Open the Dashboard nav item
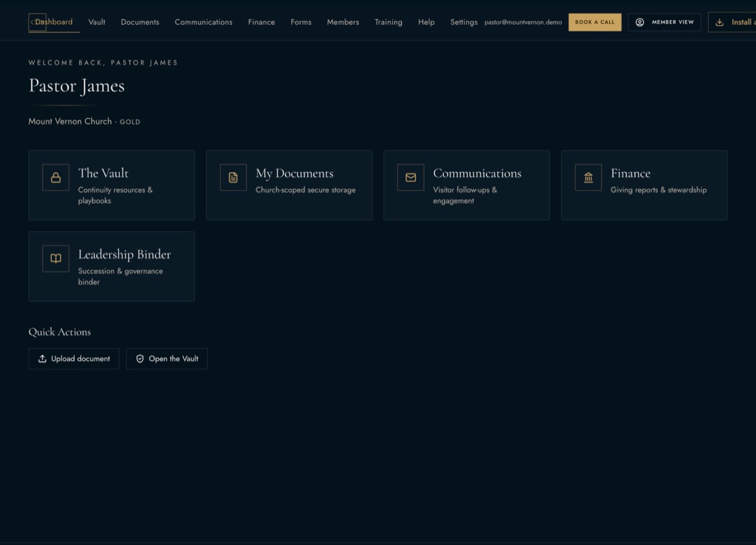This screenshot has height=545, width=756. [53, 22]
